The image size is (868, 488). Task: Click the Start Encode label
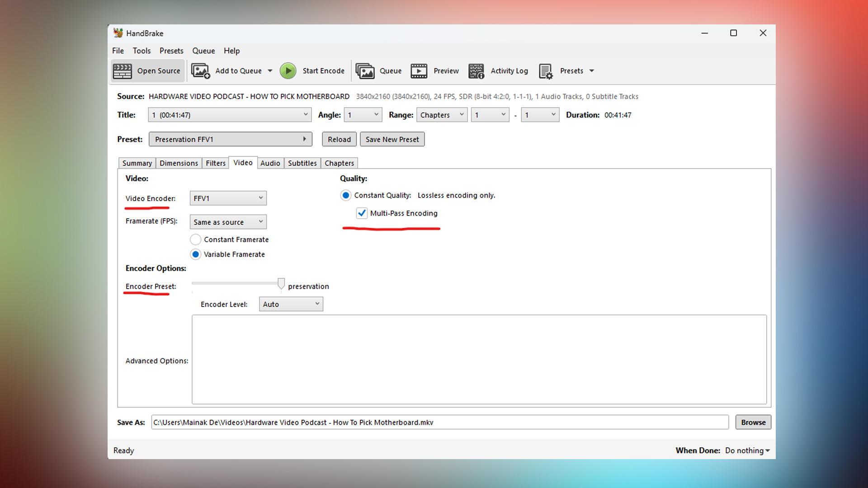(x=324, y=71)
